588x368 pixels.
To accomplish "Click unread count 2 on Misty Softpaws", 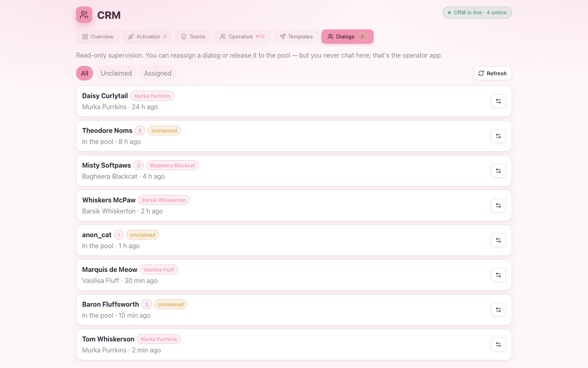I will click(139, 165).
